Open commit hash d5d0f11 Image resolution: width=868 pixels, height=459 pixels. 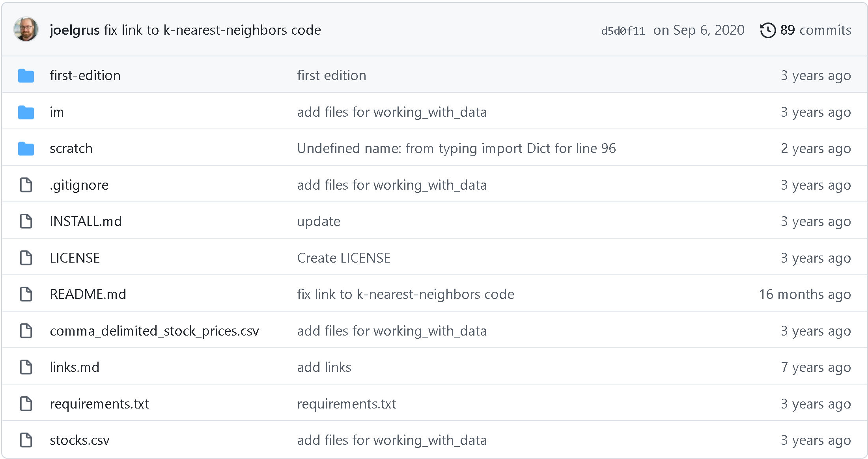pyautogui.click(x=623, y=31)
